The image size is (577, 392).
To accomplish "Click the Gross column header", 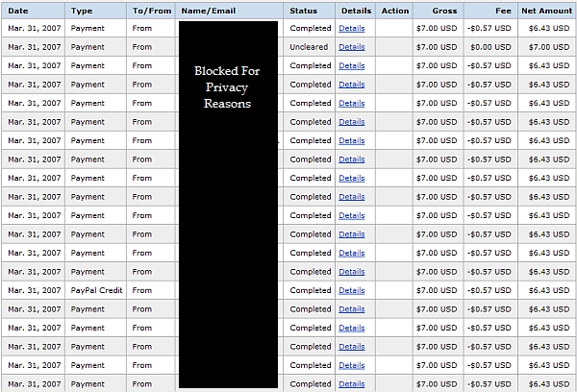I will point(444,11).
